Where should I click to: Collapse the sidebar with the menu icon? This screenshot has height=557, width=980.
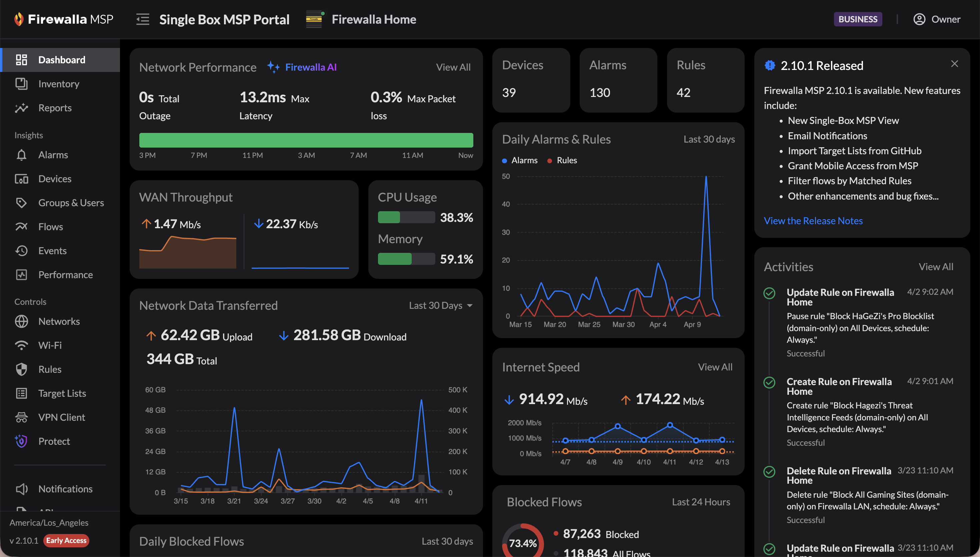pyautogui.click(x=143, y=19)
